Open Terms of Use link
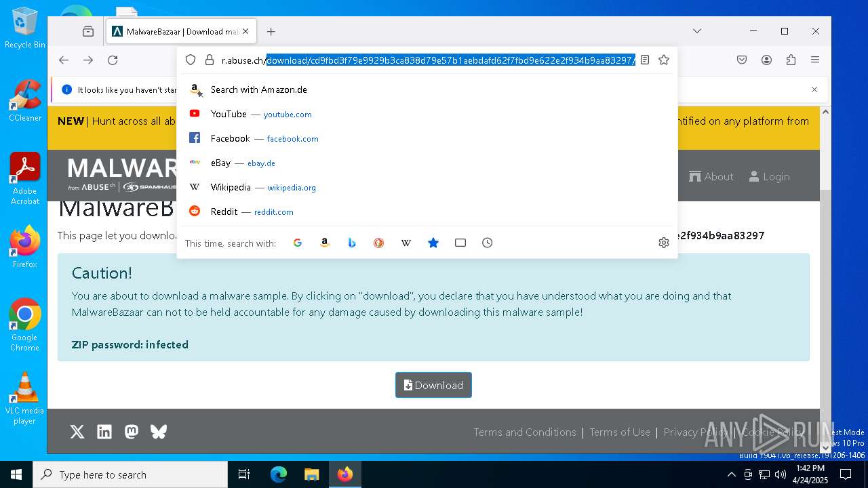 pyautogui.click(x=620, y=432)
